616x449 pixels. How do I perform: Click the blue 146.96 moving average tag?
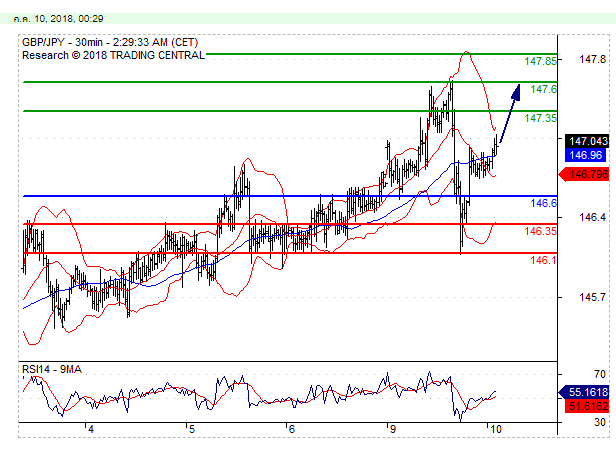585,155
